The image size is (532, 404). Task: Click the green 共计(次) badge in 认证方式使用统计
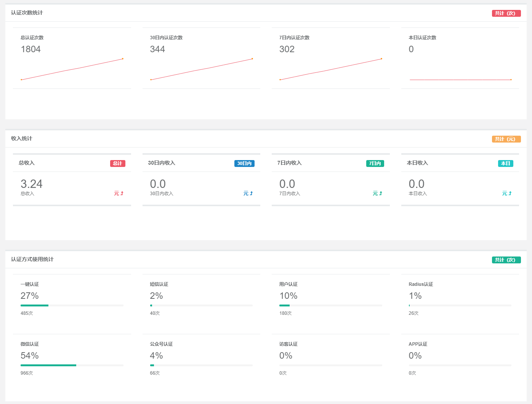(506, 260)
